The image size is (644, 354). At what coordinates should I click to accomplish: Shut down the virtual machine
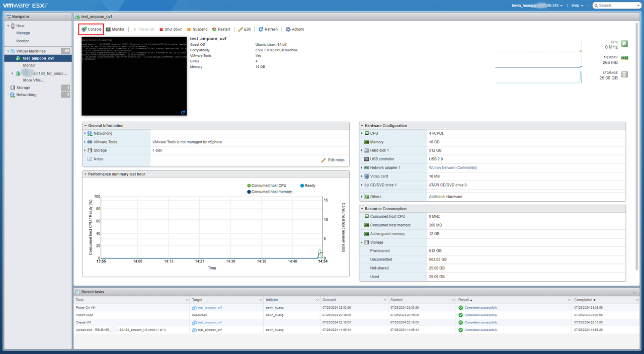(171, 29)
